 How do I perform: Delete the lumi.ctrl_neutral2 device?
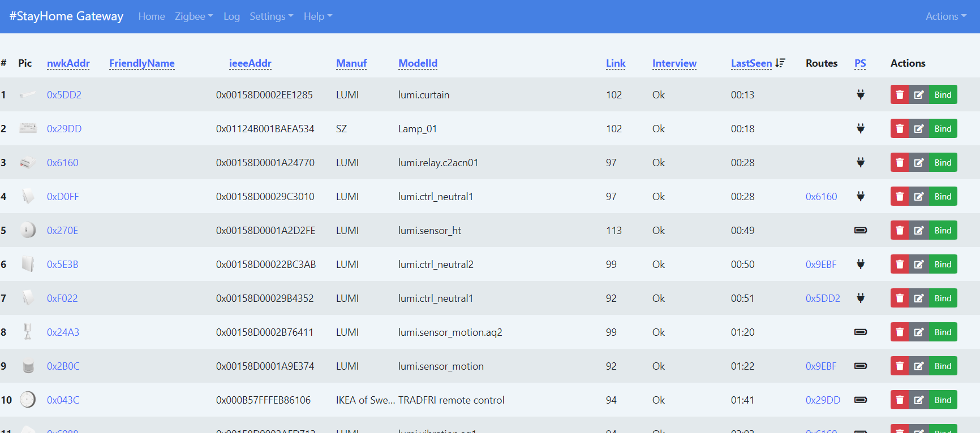[x=900, y=264]
